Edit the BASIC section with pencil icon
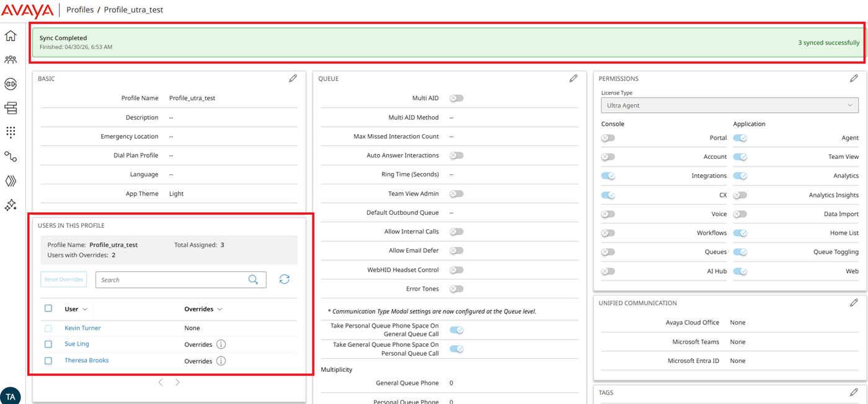Screen dimensions: 868x404 click(x=293, y=78)
